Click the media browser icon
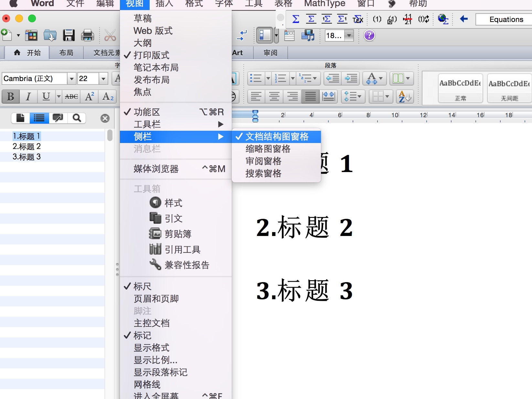 (x=308, y=35)
